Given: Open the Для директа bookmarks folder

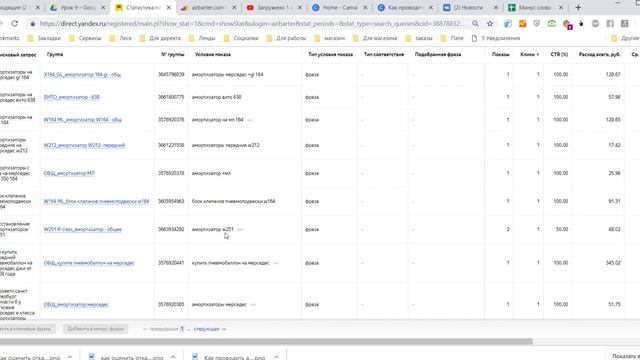Looking at the screenshot, I should [x=160, y=38].
